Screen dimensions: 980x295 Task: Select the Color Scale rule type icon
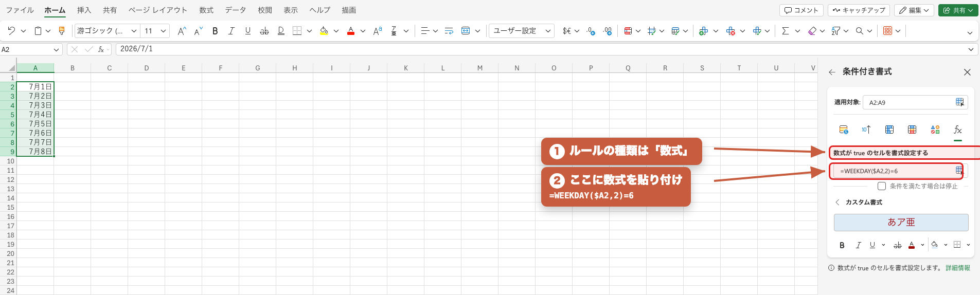point(912,130)
